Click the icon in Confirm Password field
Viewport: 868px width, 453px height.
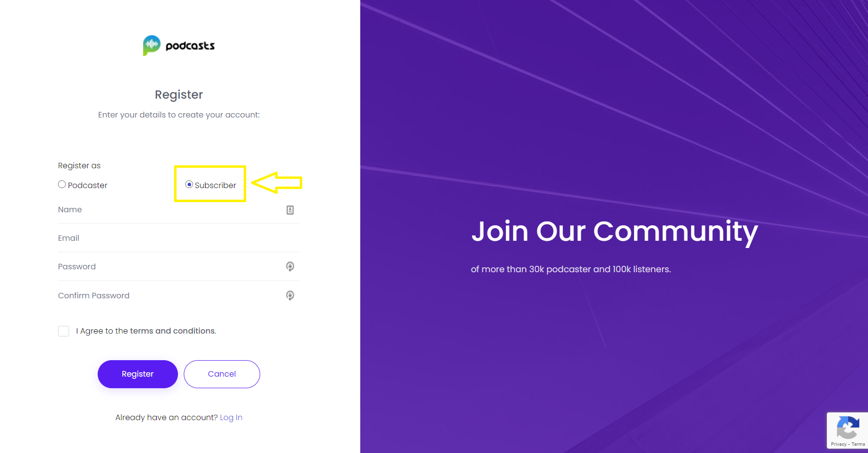(290, 295)
